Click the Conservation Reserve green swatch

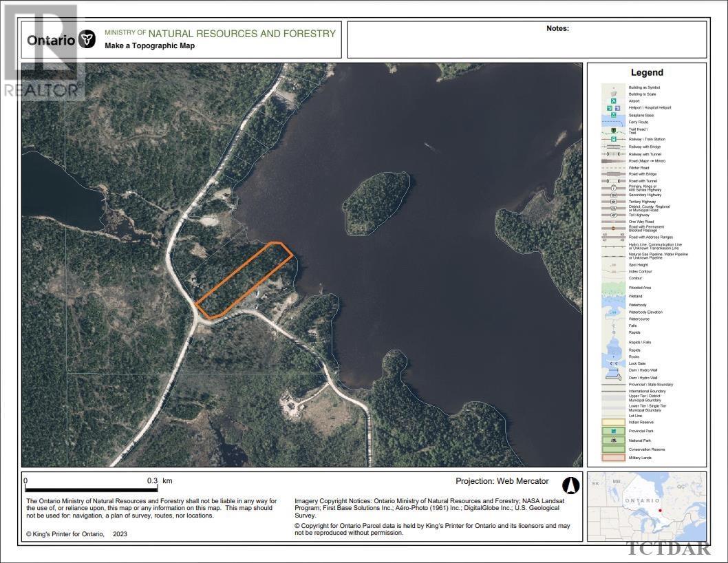(613, 449)
